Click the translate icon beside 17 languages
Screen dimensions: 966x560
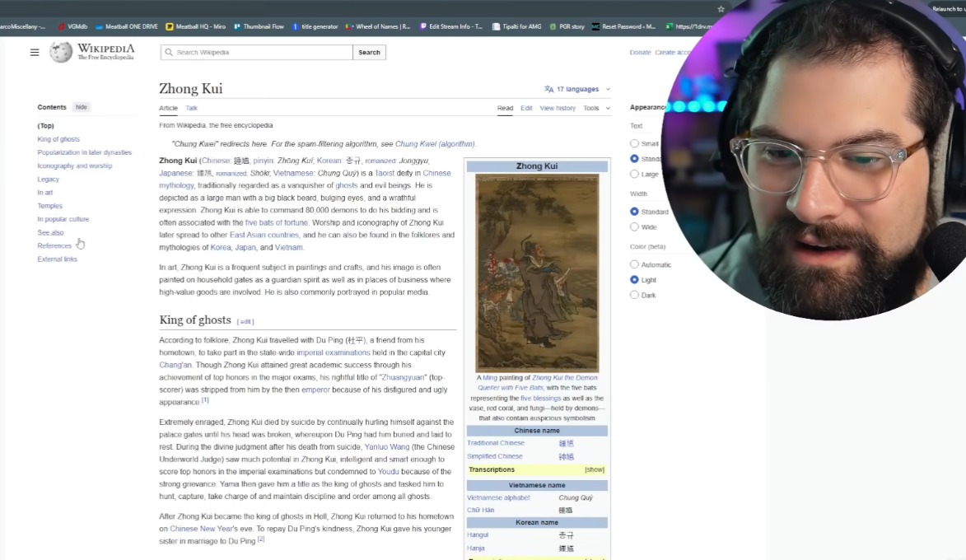(x=548, y=89)
